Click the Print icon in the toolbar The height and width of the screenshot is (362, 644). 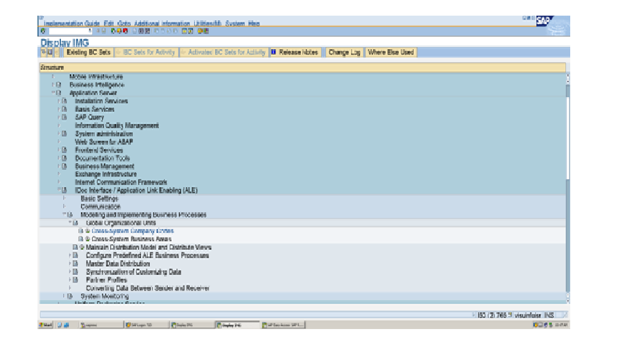134,31
